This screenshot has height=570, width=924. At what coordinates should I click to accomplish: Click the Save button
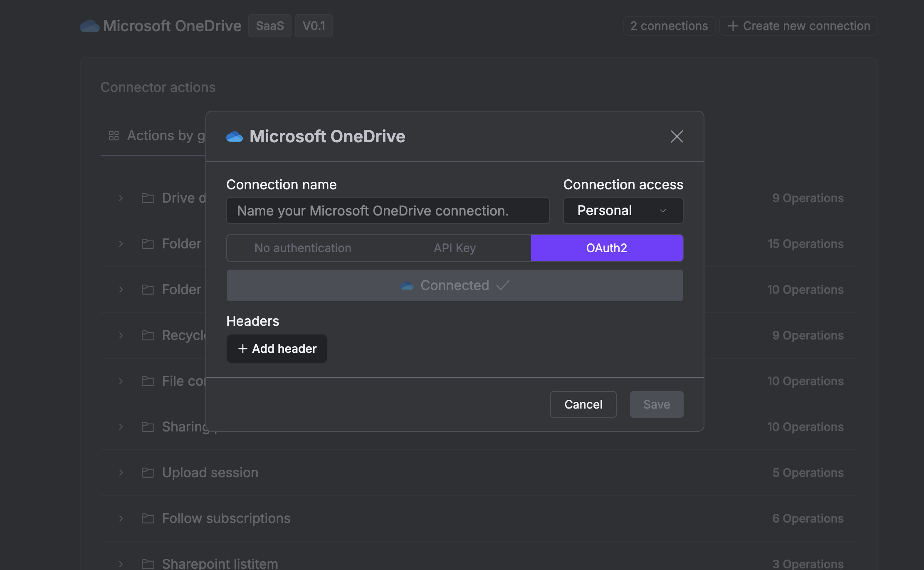click(656, 404)
